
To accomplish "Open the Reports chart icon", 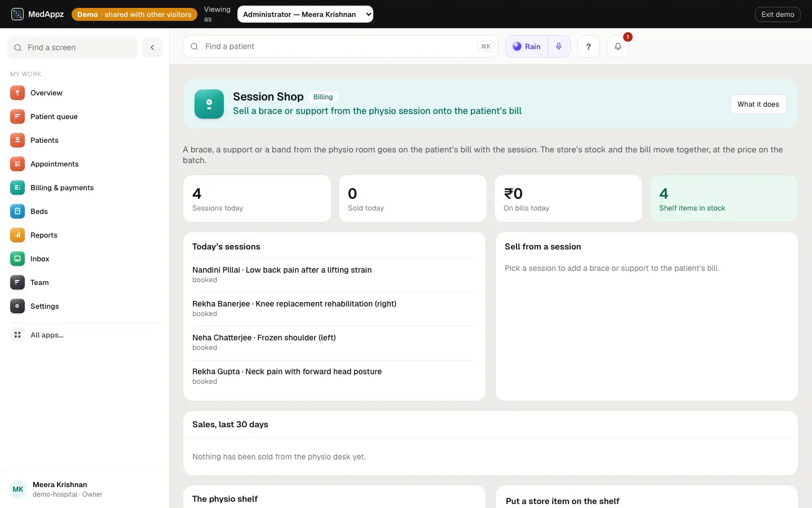I will point(17,235).
